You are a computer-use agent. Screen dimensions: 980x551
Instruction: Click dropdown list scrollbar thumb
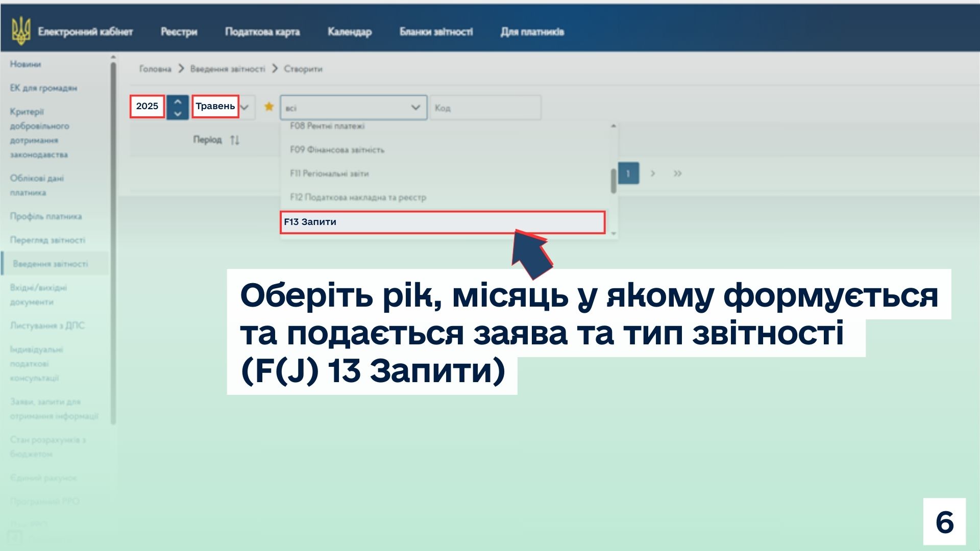(x=614, y=181)
